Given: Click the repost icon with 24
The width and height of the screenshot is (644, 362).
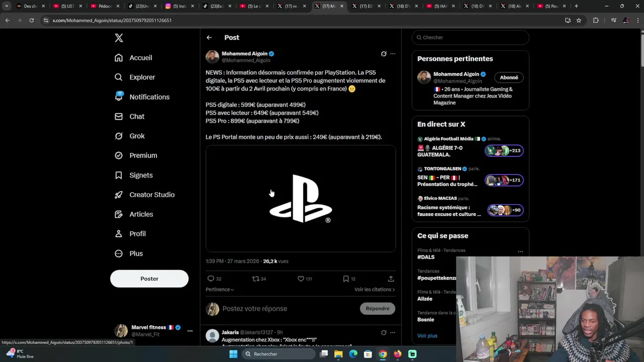Looking at the screenshot, I should click(x=259, y=279).
